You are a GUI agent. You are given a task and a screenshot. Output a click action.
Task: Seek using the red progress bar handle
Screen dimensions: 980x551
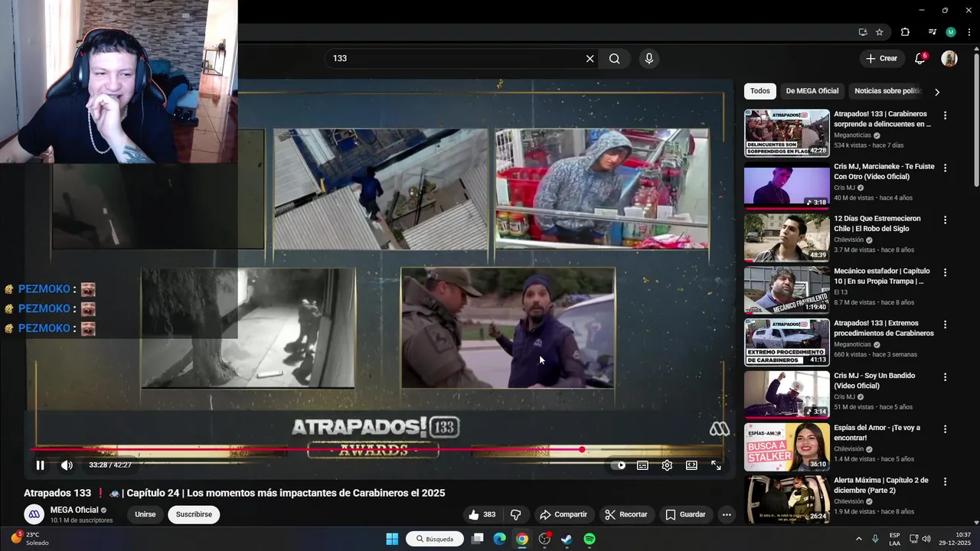(x=582, y=450)
